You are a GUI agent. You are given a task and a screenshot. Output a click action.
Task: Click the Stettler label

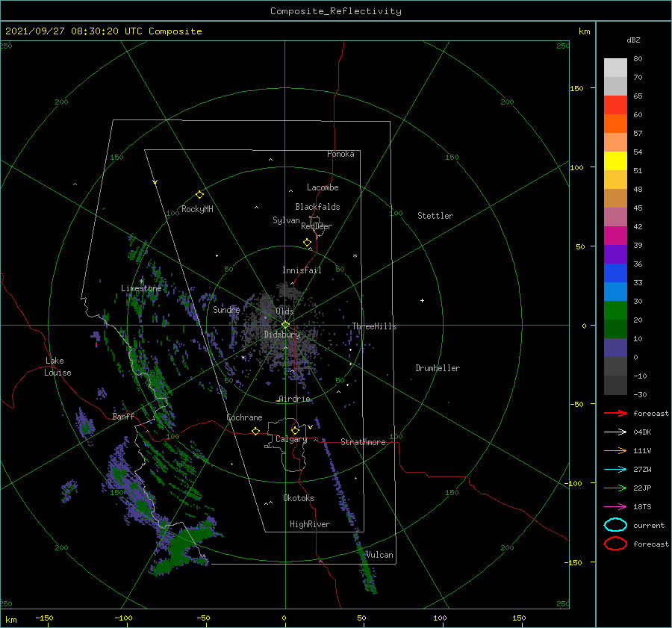[x=435, y=216]
